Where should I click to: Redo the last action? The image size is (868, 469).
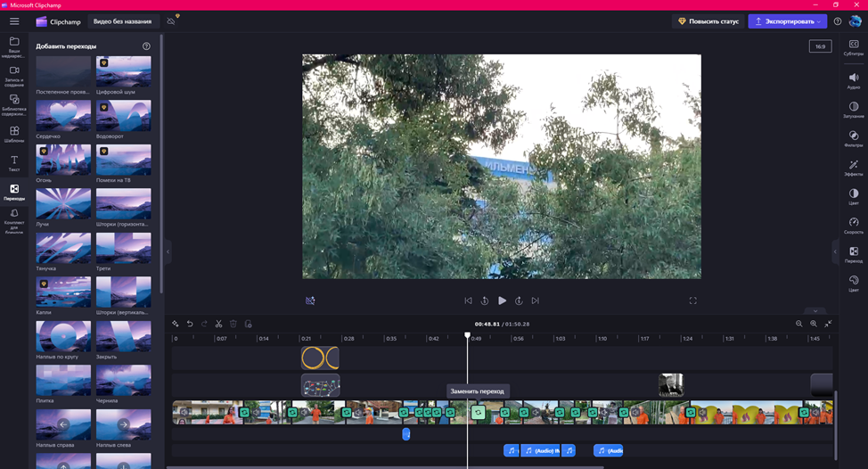coord(204,324)
